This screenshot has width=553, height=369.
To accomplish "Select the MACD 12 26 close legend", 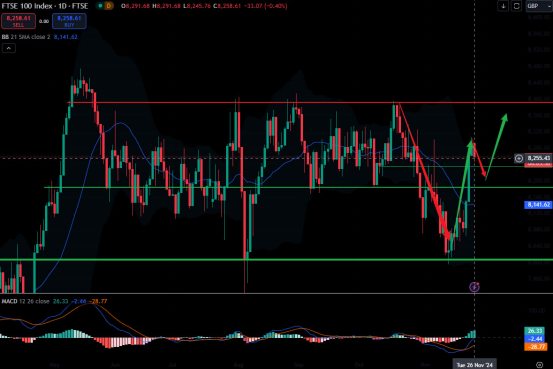I will [25, 301].
